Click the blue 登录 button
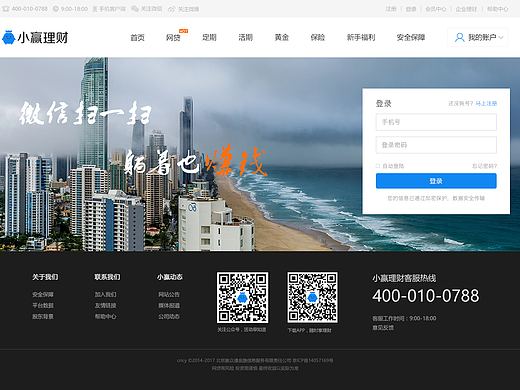The image size is (520, 390). (436, 181)
